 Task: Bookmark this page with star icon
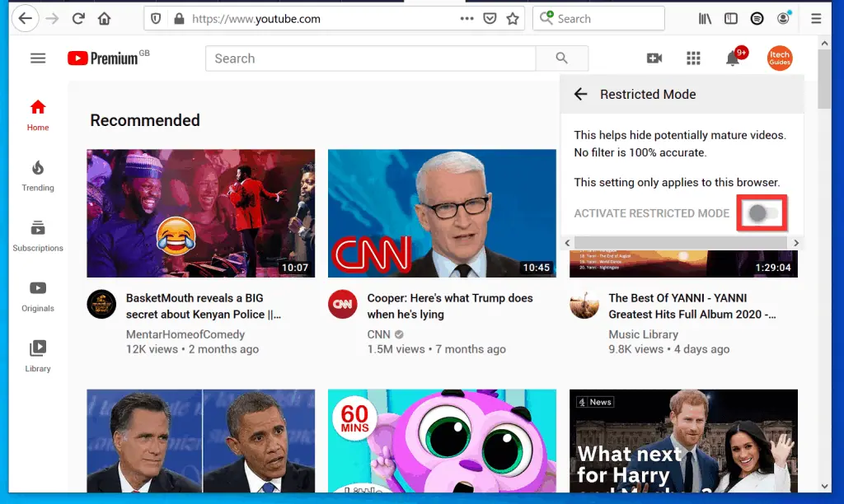click(513, 19)
